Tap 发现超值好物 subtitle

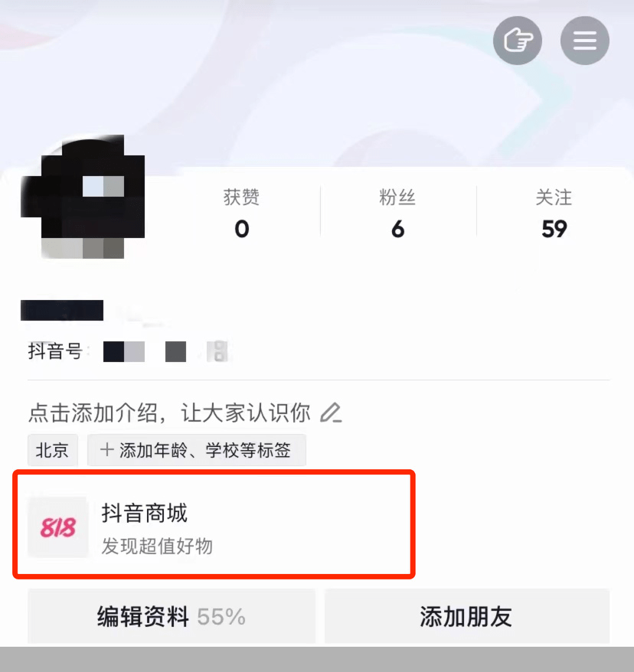(157, 546)
